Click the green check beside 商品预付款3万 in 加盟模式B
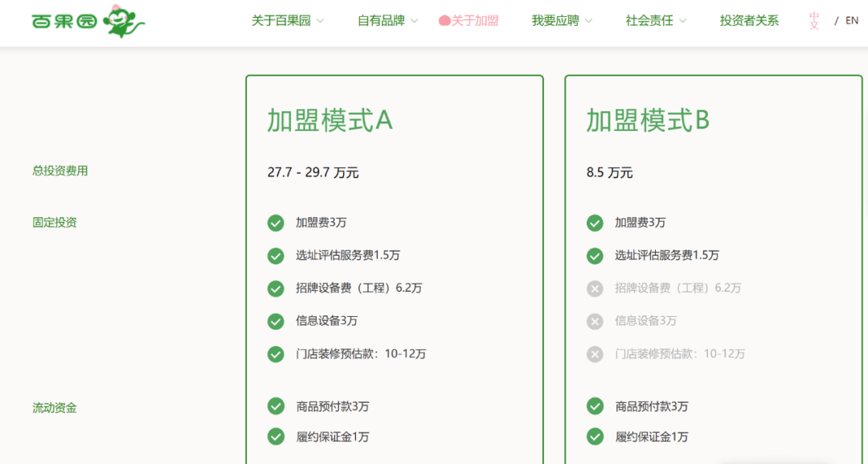868x464 pixels. [595, 406]
